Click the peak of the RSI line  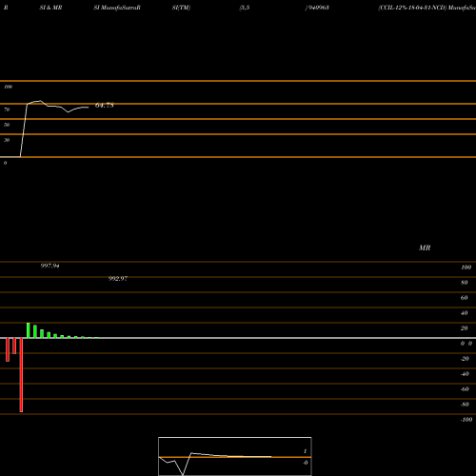point(40,101)
